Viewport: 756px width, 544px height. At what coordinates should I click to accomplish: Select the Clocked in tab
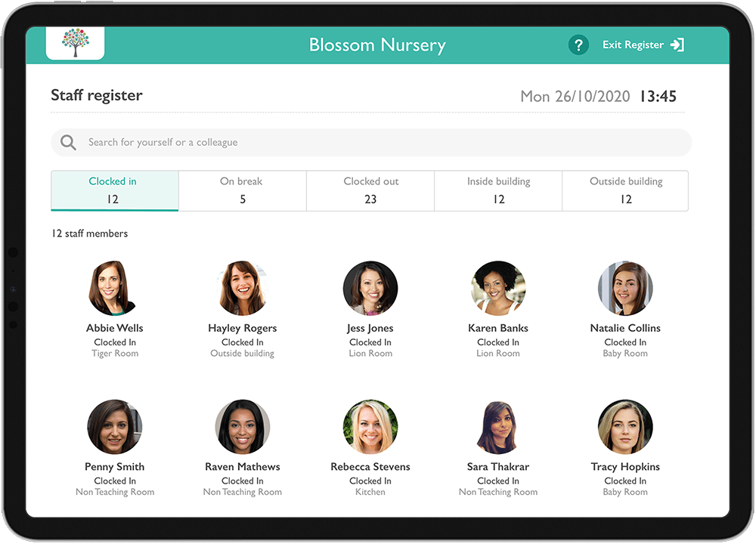coord(114,190)
